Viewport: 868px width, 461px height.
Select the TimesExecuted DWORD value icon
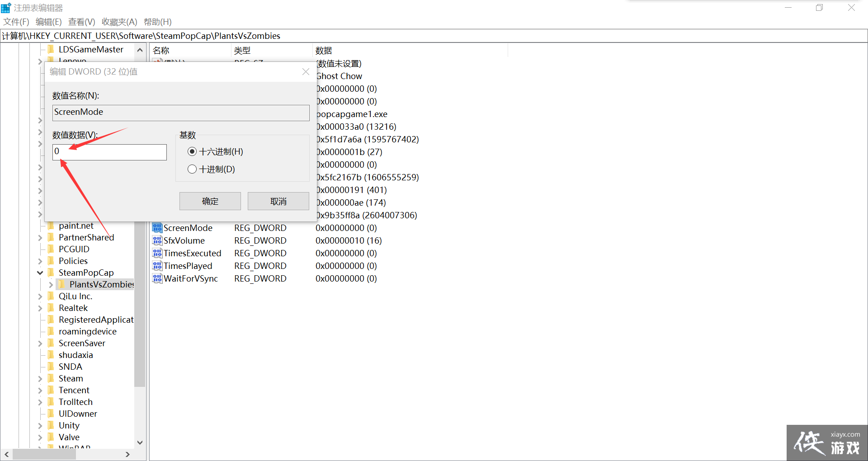tap(157, 253)
